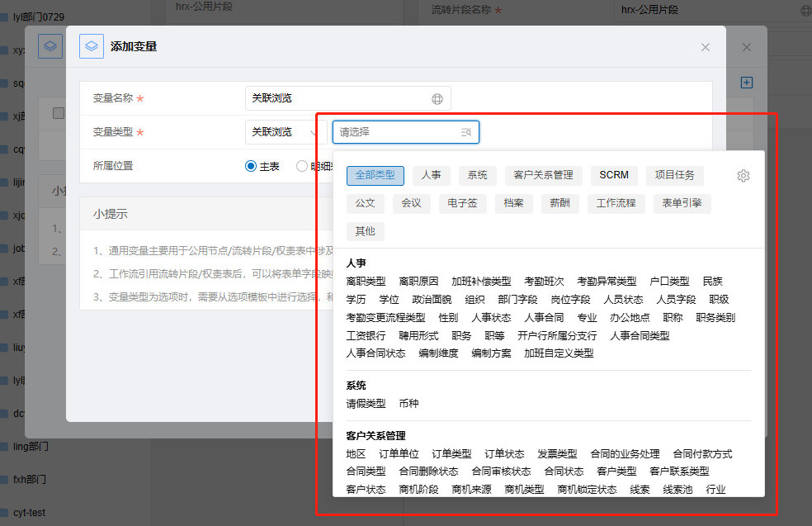The height and width of the screenshot is (526, 812).
Task: Choose 编制维度 browse type
Action: coord(438,353)
